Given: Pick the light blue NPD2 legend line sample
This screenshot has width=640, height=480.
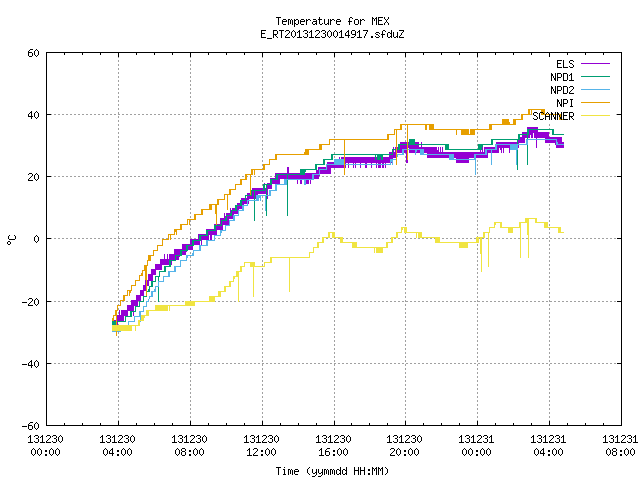Looking at the screenshot, I should click(x=595, y=89).
